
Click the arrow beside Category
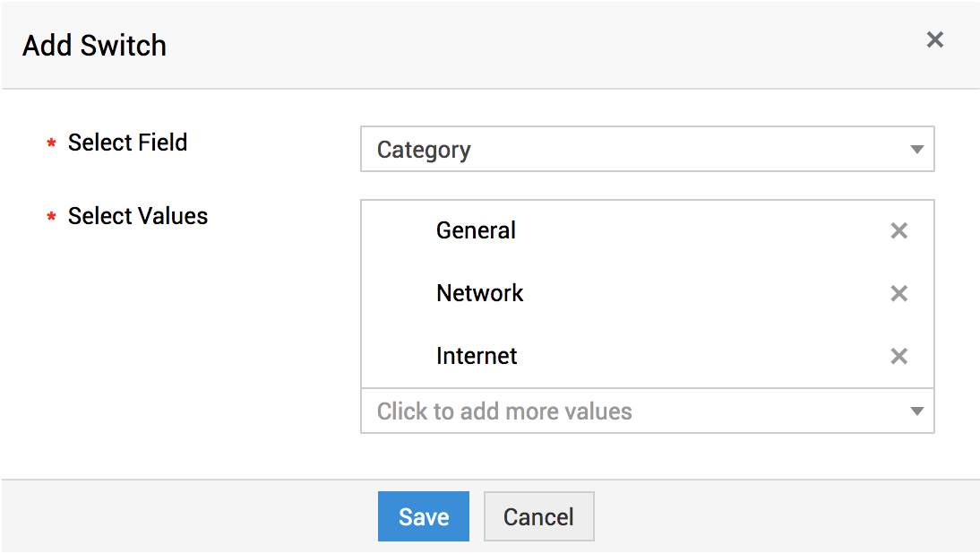point(916,150)
